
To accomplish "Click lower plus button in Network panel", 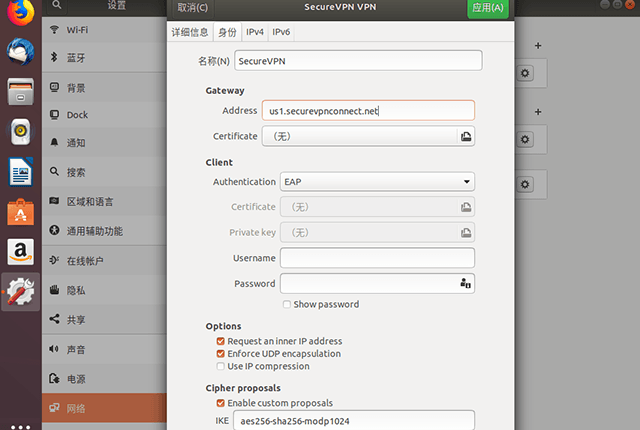I will coord(538,112).
